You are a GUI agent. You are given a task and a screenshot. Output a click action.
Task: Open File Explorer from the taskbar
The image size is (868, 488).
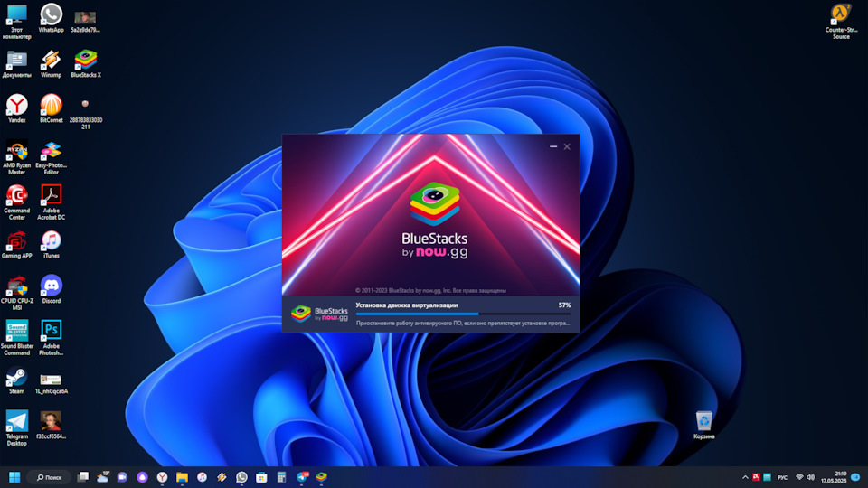pos(182,477)
